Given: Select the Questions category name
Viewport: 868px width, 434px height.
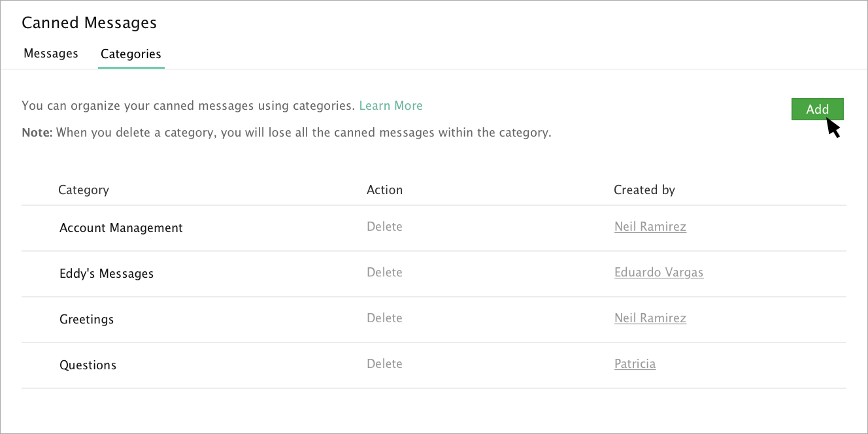Looking at the screenshot, I should click(88, 365).
